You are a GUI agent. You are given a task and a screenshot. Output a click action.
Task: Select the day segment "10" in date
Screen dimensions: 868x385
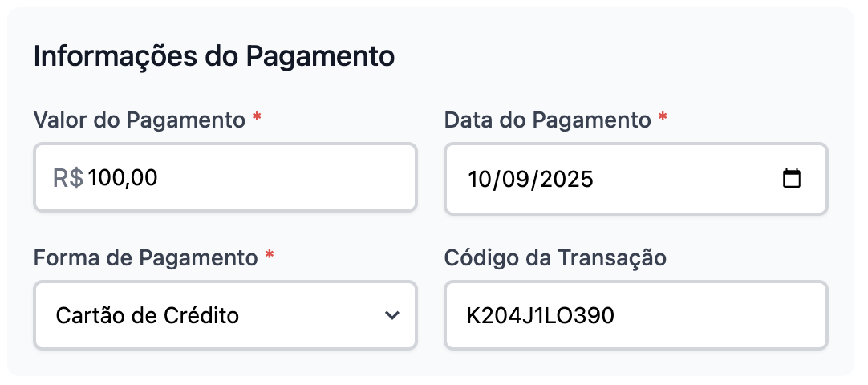tap(480, 179)
